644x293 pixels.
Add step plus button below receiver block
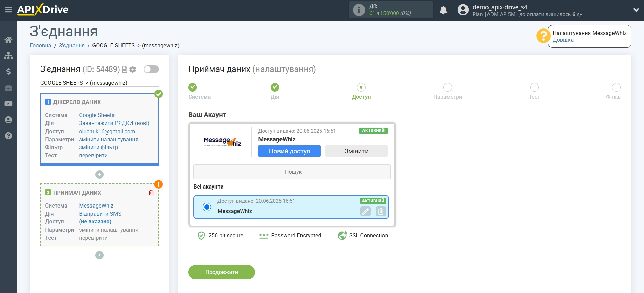coord(99,255)
